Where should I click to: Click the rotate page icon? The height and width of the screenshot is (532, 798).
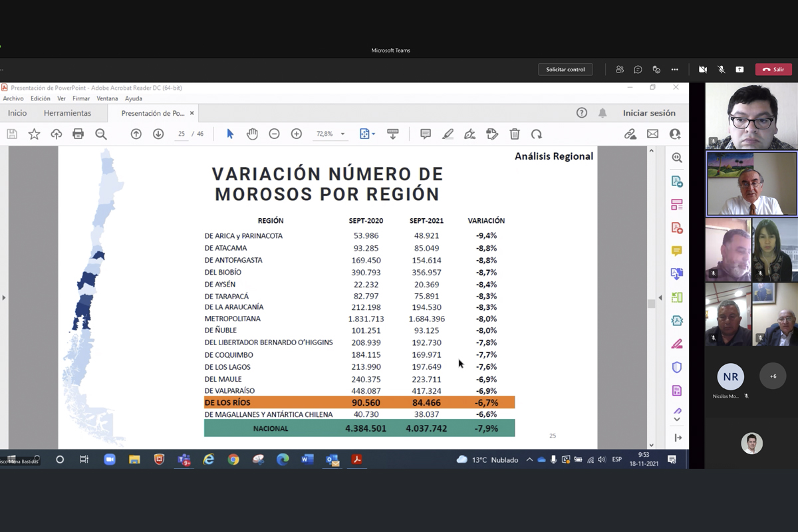tap(537, 134)
